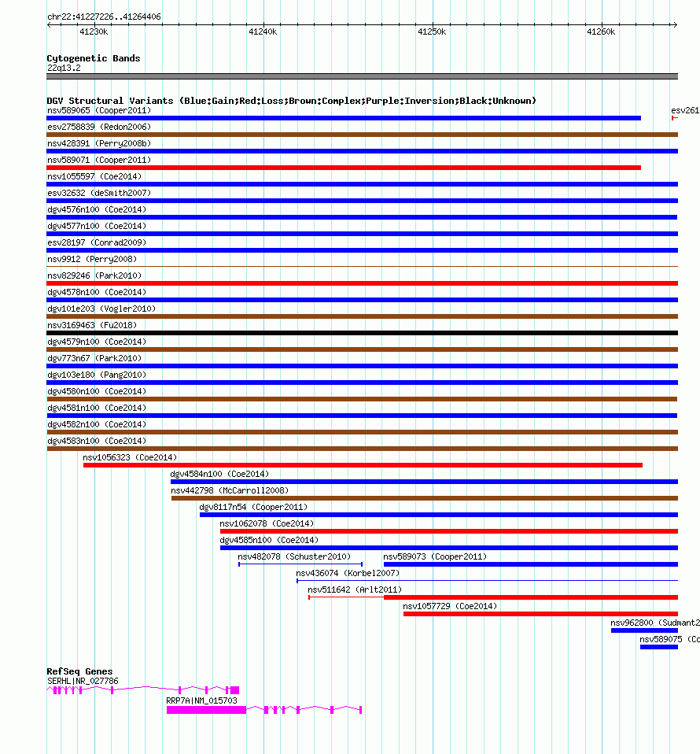
Task: Select dgv4580n100 (Coe2014) label
Action: 97,391
